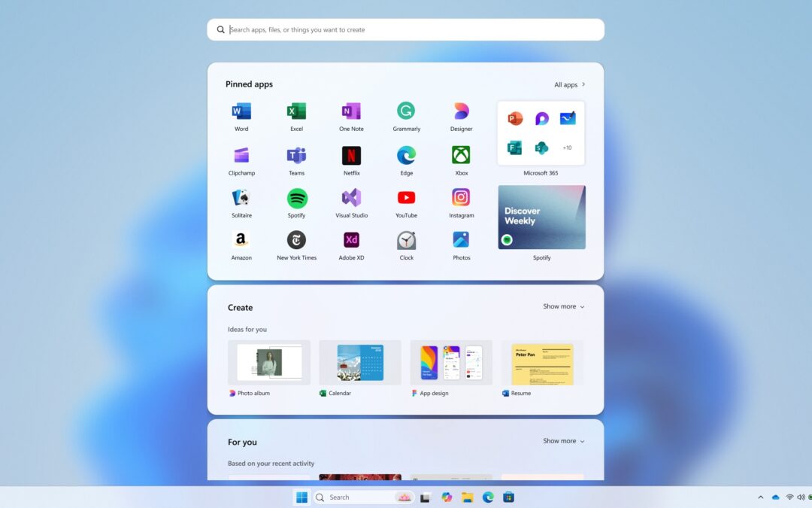Click the volume speaker tray icon
Image resolution: width=812 pixels, height=508 pixels.
[x=801, y=497]
